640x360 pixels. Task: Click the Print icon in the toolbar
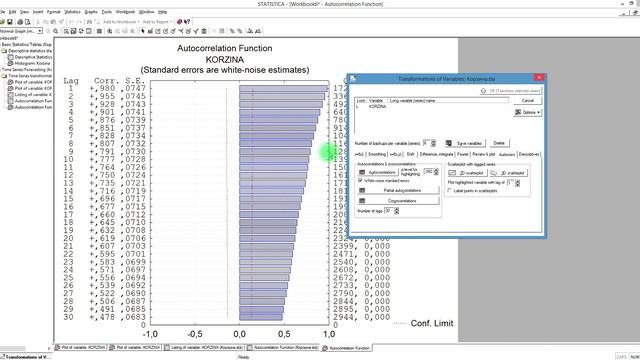pos(20,22)
